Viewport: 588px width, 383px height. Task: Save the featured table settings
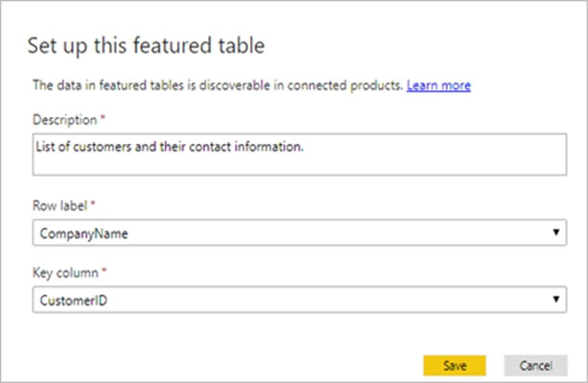455,366
